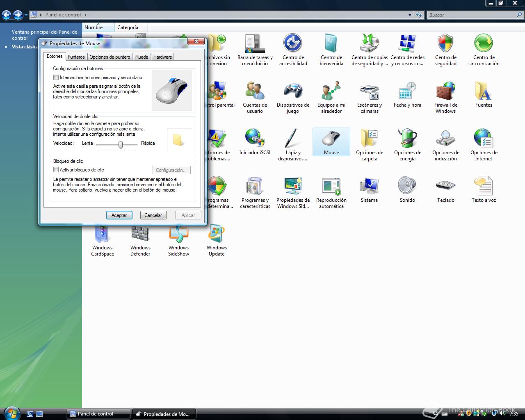The height and width of the screenshot is (420, 525).
Task: Switch to Opciones de puntero tab
Action: coord(110,57)
